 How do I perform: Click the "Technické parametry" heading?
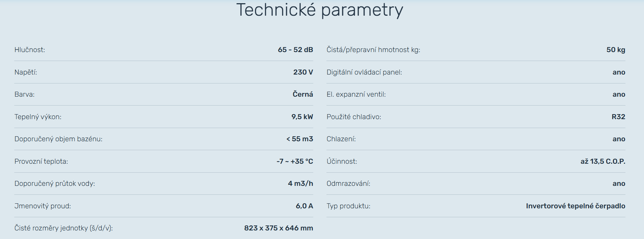pos(320,10)
